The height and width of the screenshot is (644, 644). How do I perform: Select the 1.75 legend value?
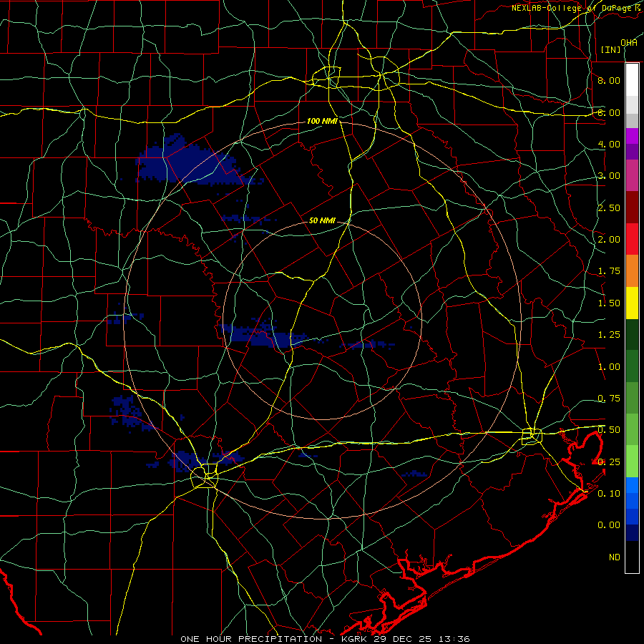[x=609, y=271]
